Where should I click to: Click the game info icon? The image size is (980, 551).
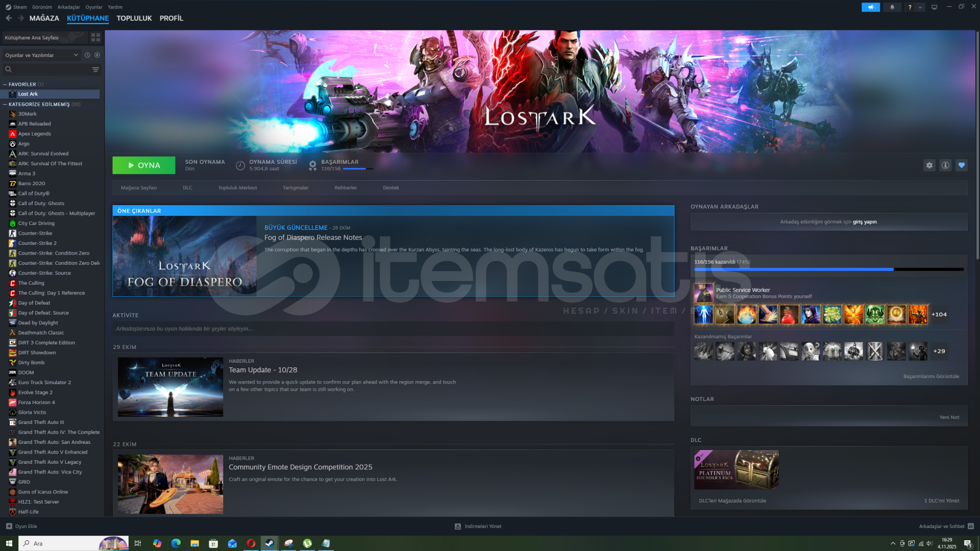click(945, 165)
